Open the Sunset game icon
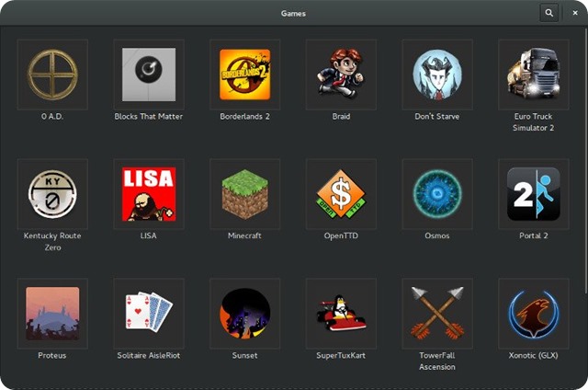This screenshot has height=390, width=588. click(x=245, y=314)
